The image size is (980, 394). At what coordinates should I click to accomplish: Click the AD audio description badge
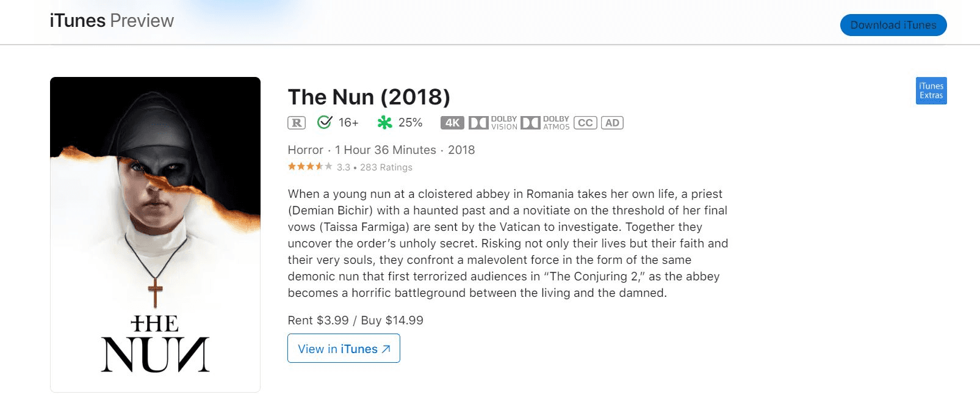pos(612,123)
